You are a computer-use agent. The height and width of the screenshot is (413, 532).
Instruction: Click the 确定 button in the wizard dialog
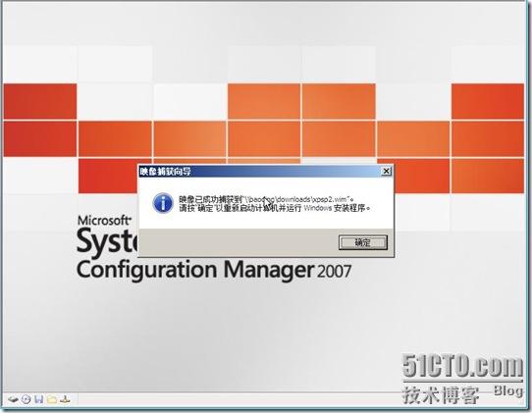(363, 242)
